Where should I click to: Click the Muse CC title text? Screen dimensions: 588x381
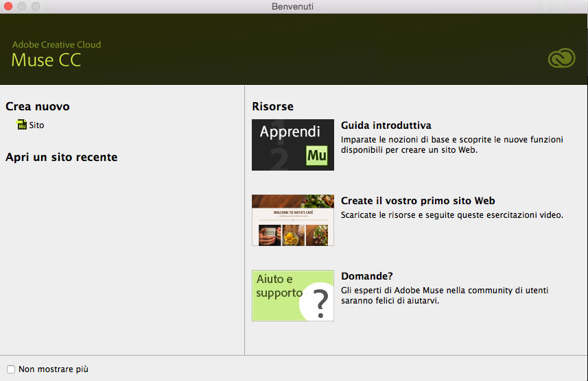(x=46, y=60)
